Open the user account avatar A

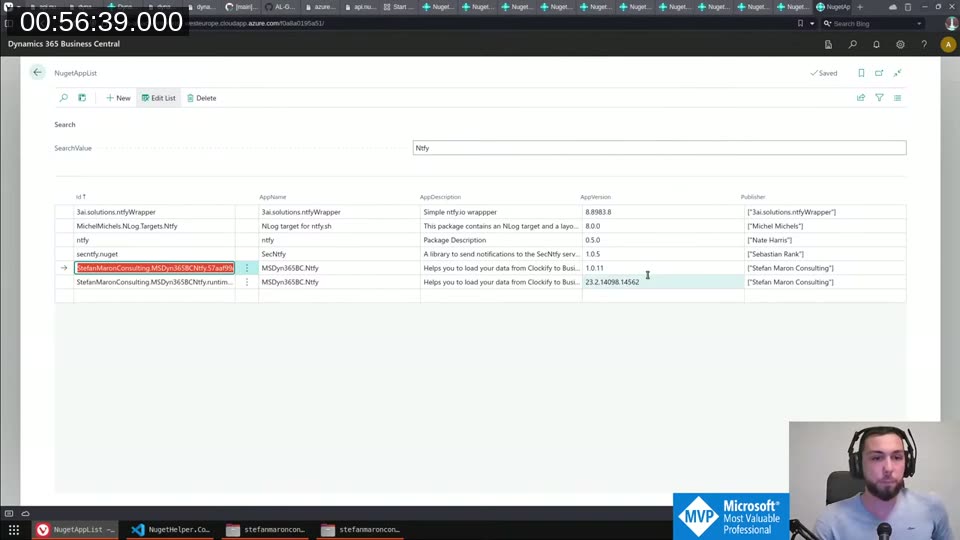click(x=948, y=45)
